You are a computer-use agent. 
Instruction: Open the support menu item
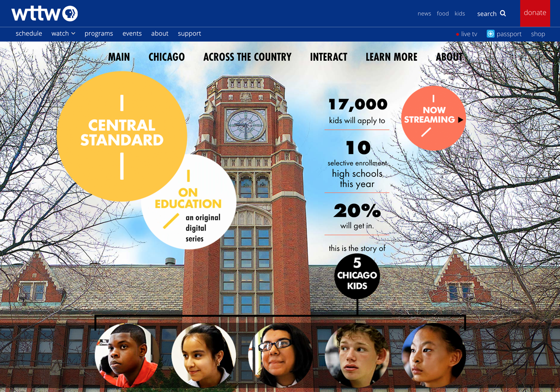click(x=189, y=34)
